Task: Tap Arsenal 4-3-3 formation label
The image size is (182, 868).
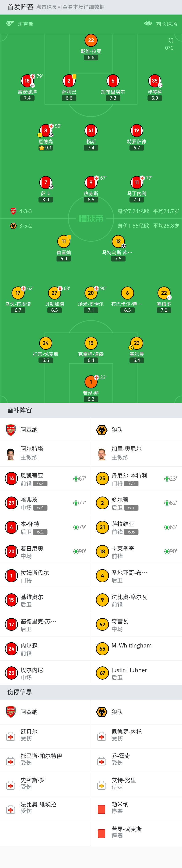Action: coord(25,211)
